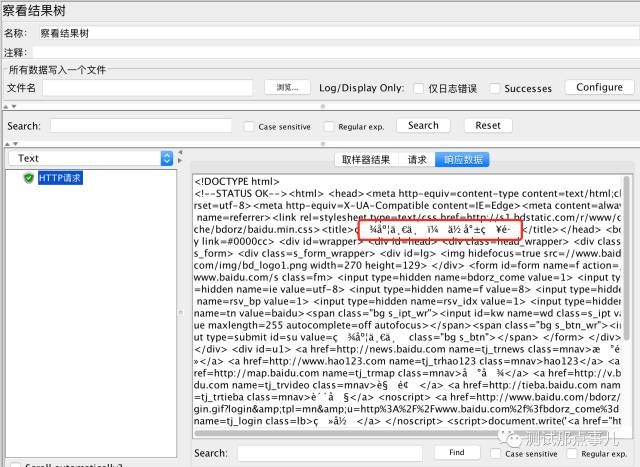Click the Reset button
The image size is (640, 467).
point(488,126)
